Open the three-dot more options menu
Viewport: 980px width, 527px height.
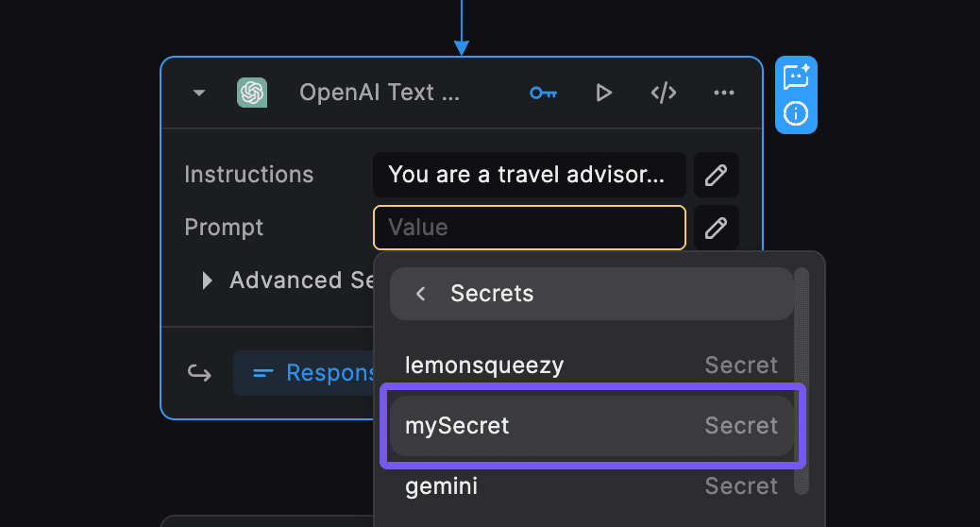724,93
